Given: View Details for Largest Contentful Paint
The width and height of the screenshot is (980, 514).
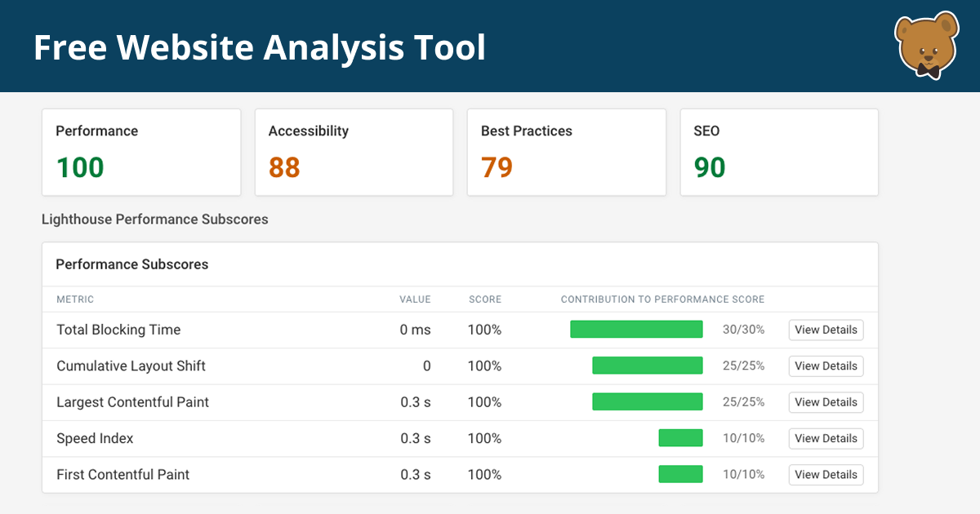Looking at the screenshot, I should click(x=826, y=402).
